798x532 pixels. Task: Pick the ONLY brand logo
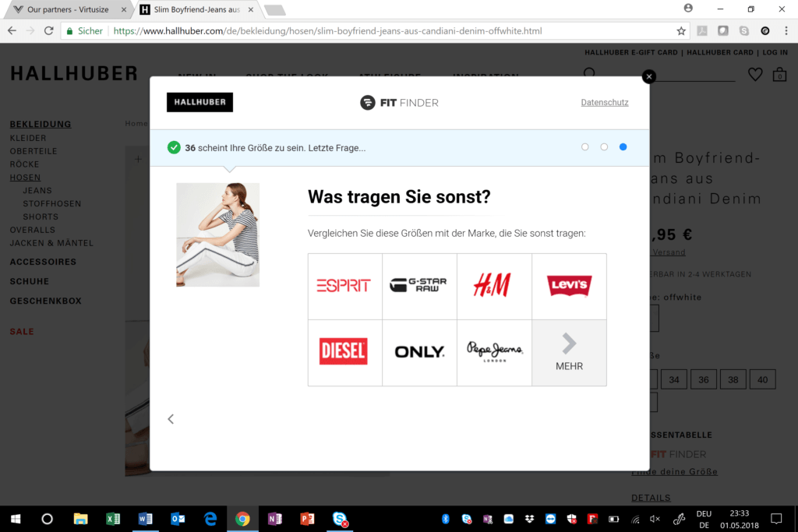tap(419, 353)
